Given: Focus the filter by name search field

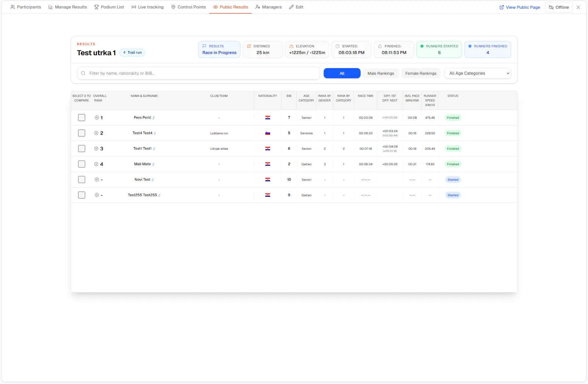Looking at the screenshot, I should [198, 73].
